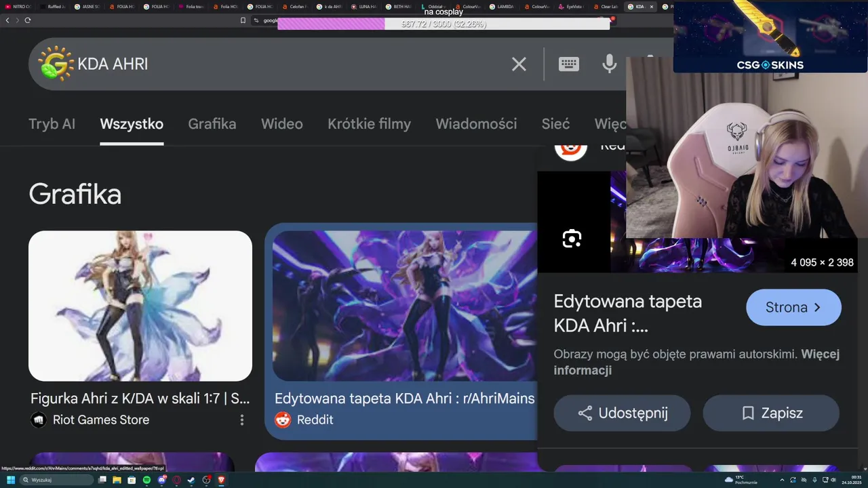Switch to the Celofan browser tab
The height and width of the screenshot is (488, 868).
coord(297,7)
